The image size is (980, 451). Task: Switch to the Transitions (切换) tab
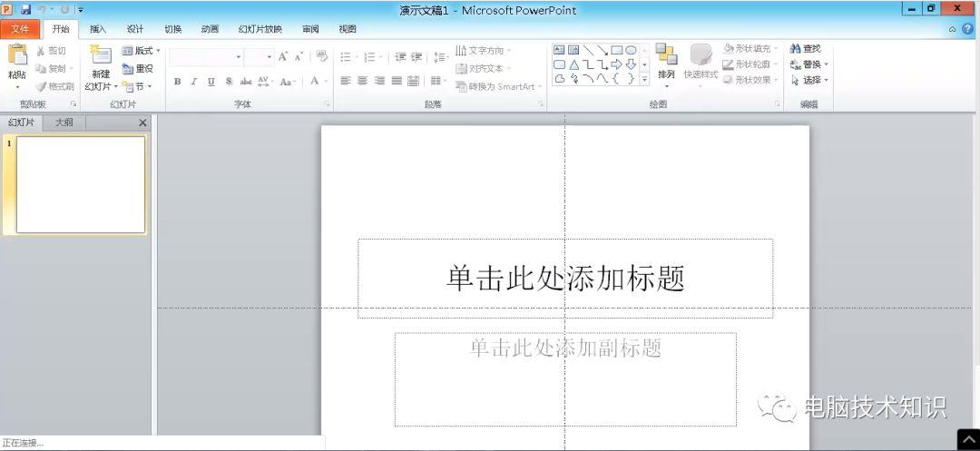173,29
